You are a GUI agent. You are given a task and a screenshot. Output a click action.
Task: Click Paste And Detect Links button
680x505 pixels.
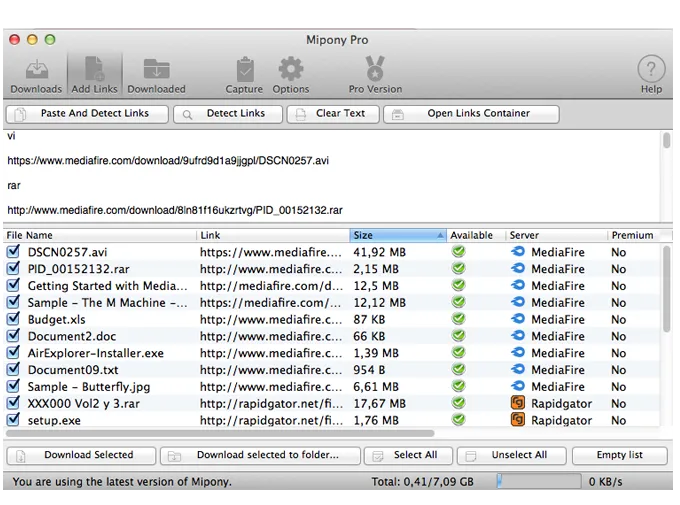pos(87,114)
